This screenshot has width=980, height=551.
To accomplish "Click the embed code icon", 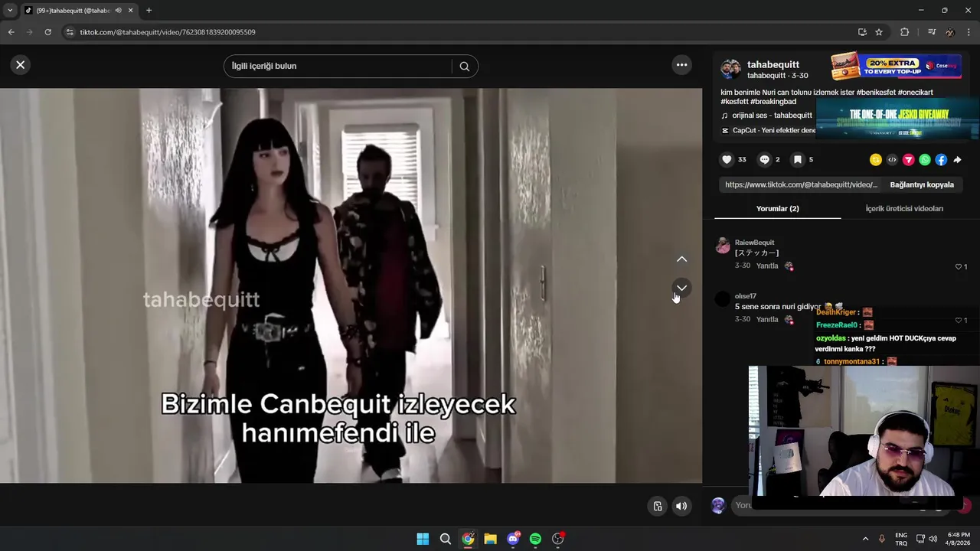I will pyautogui.click(x=892, y=160).
